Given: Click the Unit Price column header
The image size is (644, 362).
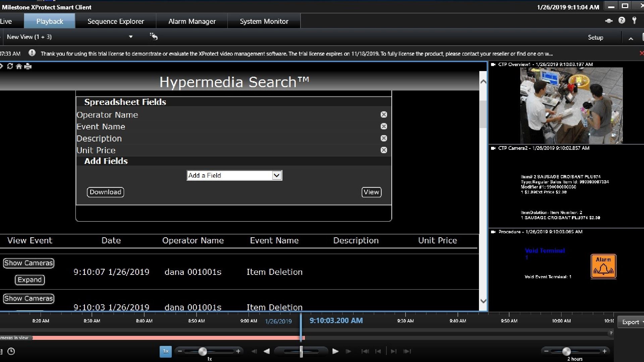Looking at the screenshot, I should pos(437,240).
